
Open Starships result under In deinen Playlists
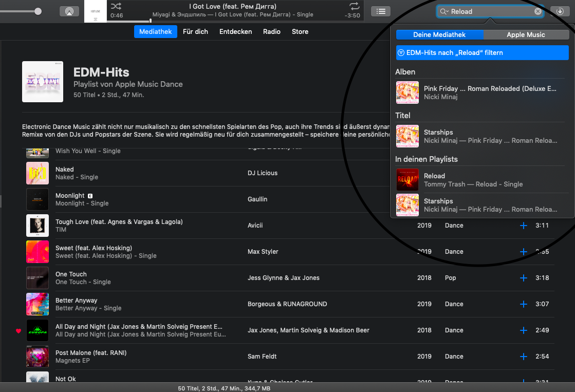[x=482, y=205]
